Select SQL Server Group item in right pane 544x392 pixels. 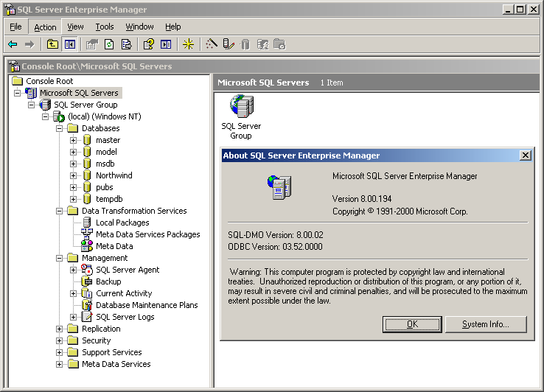pos(242,117)
